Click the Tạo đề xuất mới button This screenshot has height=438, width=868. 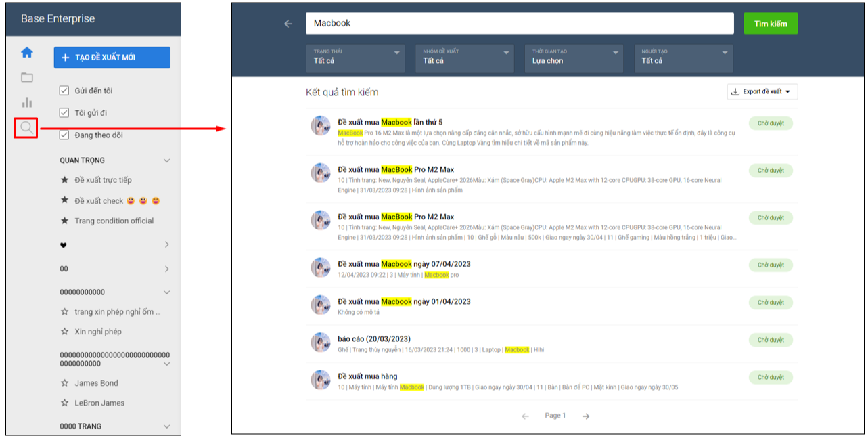[x=112, y=58]
